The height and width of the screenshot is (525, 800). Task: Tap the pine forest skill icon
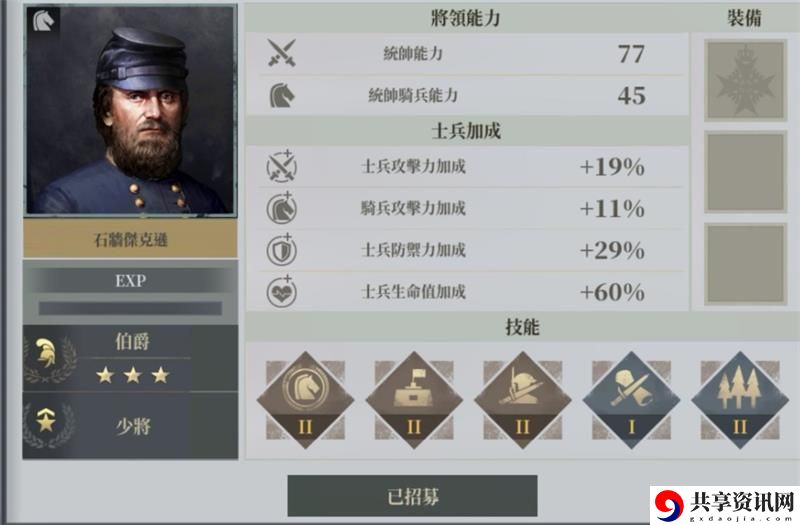(740, 401)
